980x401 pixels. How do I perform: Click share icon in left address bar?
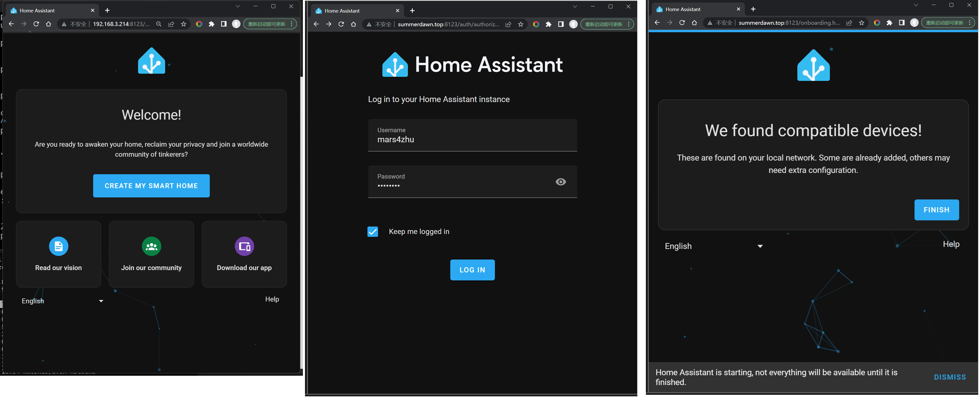point(171,24)
